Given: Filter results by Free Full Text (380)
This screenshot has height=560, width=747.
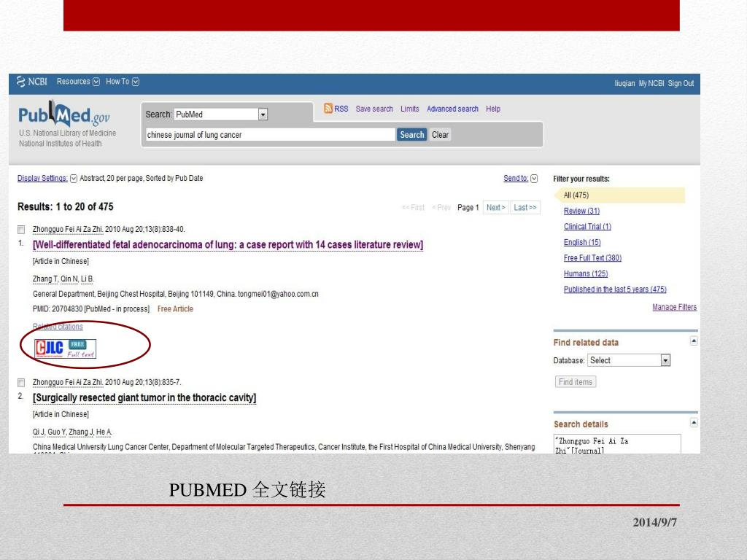Looking at the screenshot, I should 592,258.
